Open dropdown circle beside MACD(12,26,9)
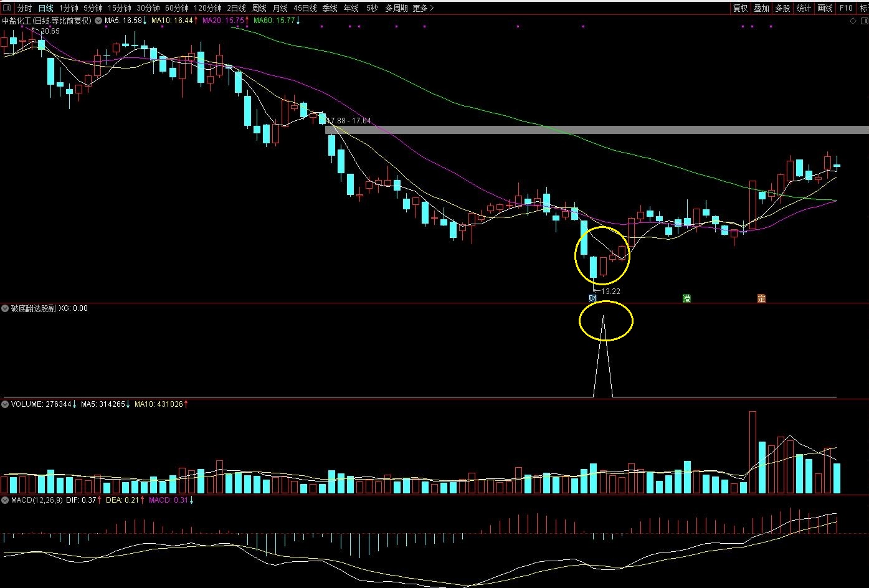The image size is (869, 588). coord(6,500)
